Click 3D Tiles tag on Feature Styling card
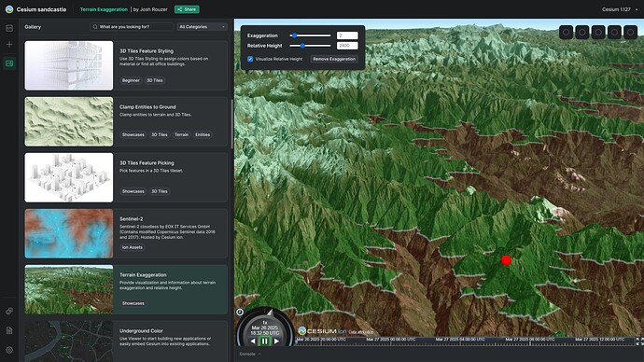This screenshot has height=362, width=644. [x=155, y=80]
